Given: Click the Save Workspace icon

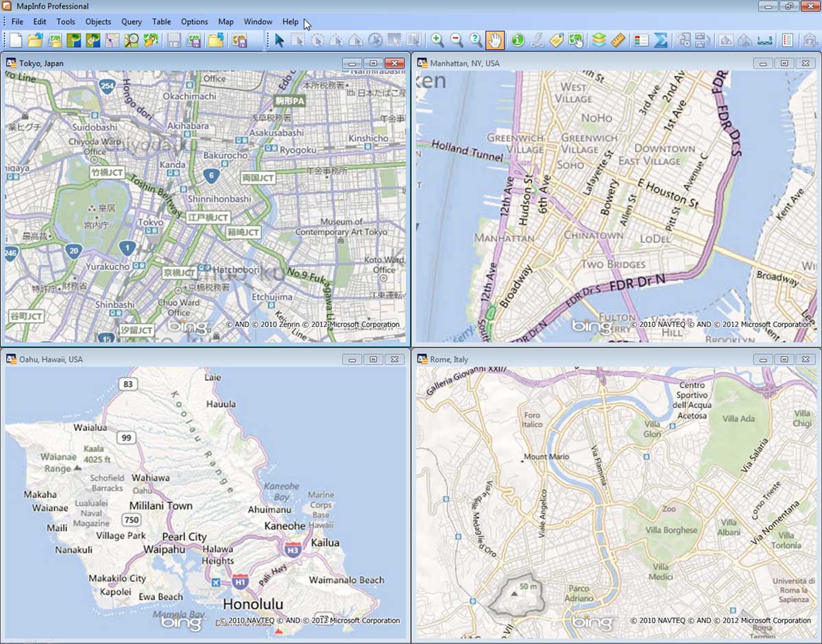Looking at the screenshot, I should pos(193,40).
